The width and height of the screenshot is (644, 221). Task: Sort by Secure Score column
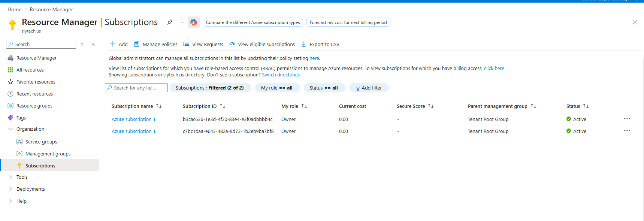click(x=431, y=106)
